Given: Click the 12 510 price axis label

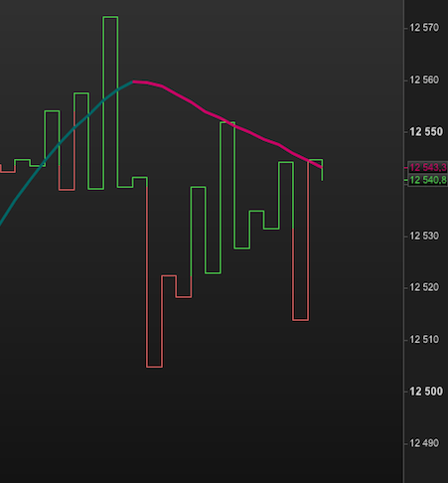Looking at the screenshot, I should tap(424, 340).
